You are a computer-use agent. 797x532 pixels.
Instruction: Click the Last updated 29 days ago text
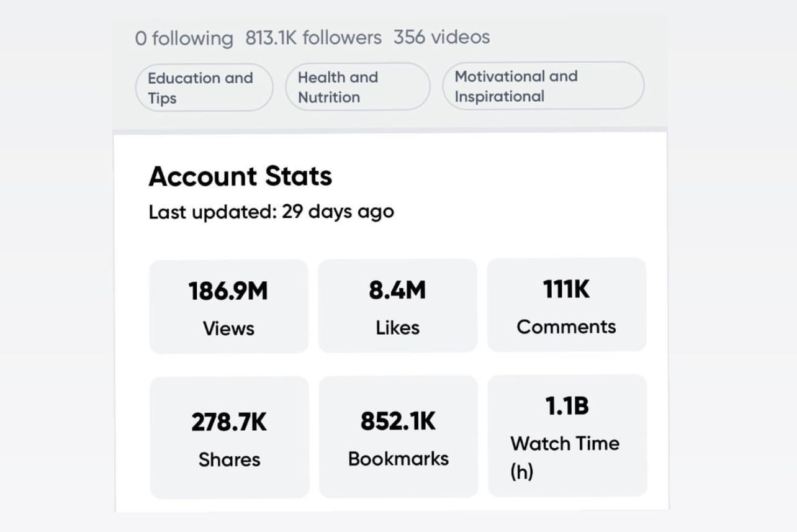[x=271, y=212]
